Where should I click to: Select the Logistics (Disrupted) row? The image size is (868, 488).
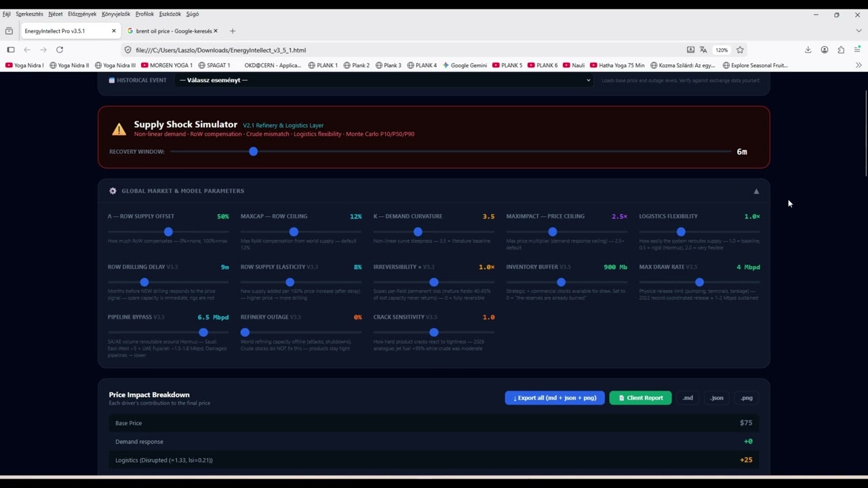pos(433,460)
